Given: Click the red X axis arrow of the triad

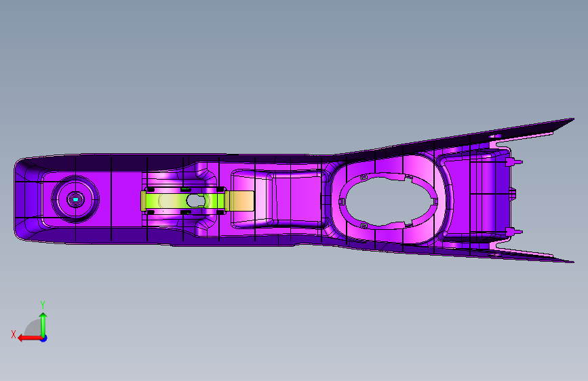Looking at the screenshot, I should pyautogui.click(x=30, y=338).
